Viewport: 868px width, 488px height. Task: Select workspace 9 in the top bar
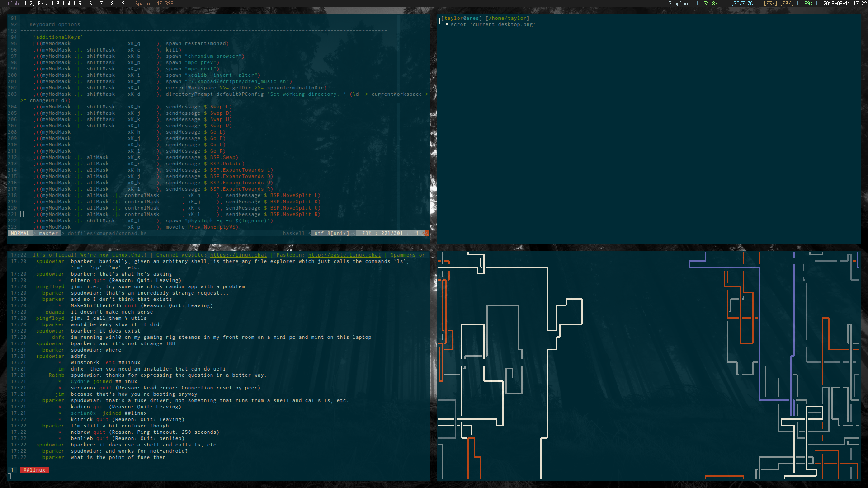click(x=123, y=4)
